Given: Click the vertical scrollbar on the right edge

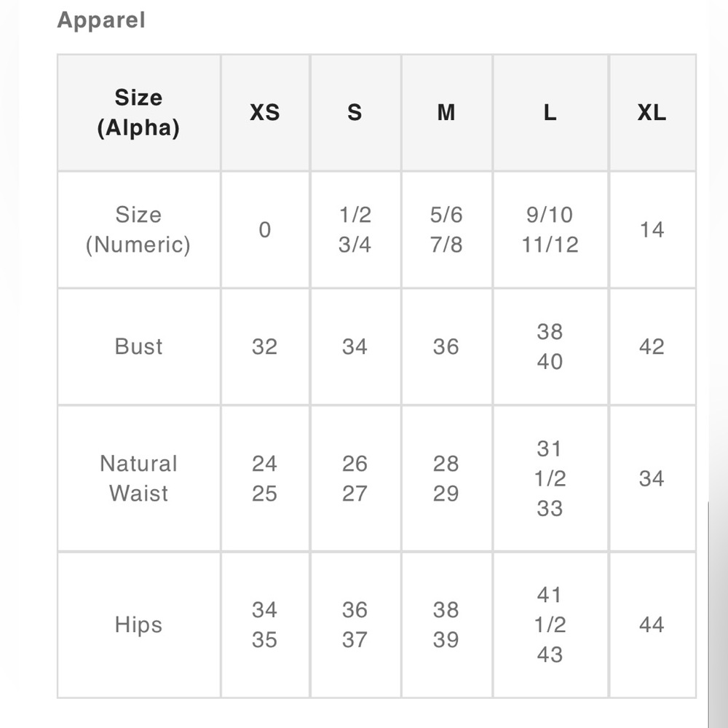Looking at the screenshot, I should [x=717, y=612].
